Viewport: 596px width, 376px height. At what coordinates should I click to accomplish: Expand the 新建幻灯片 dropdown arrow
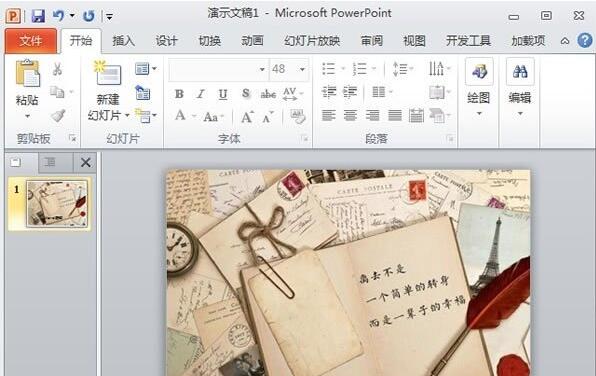click(x=127, y=115)
